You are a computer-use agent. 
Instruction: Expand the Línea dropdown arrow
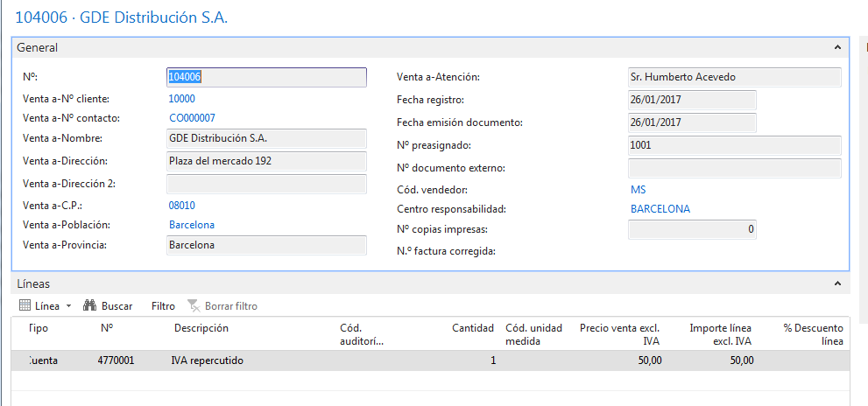coord(68,306)
